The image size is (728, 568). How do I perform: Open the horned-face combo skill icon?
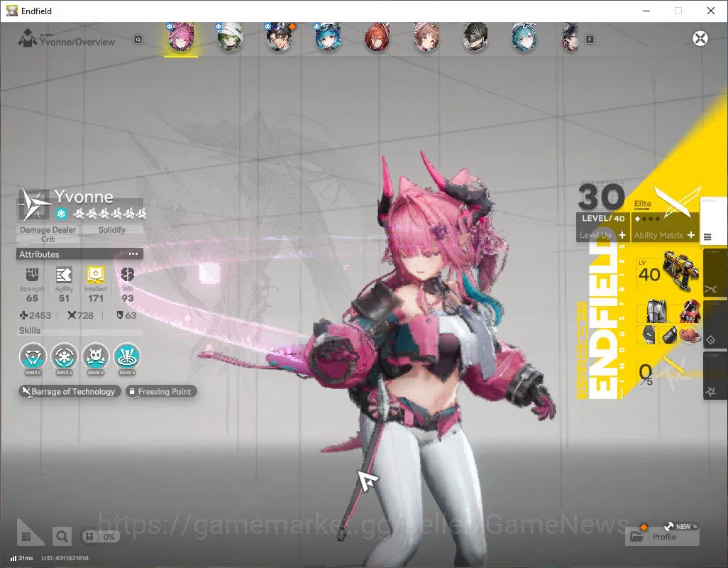96,356
